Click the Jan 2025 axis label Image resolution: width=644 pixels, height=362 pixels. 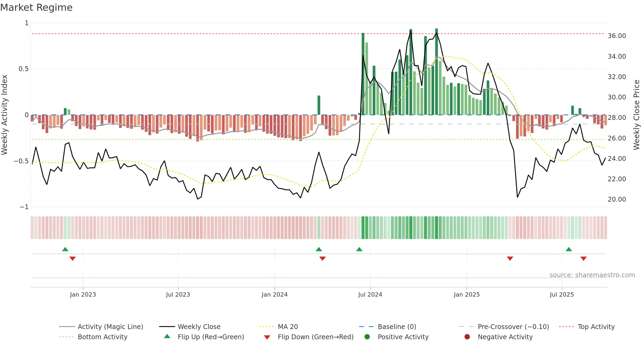pyautogui.click(x=467, y=294)
